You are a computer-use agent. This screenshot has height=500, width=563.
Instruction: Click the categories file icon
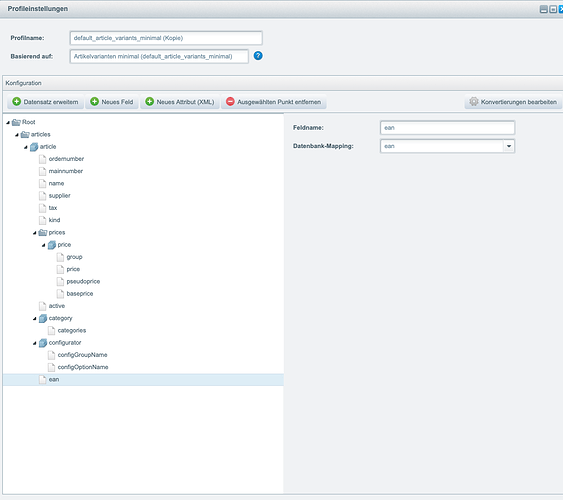point(52,331)
